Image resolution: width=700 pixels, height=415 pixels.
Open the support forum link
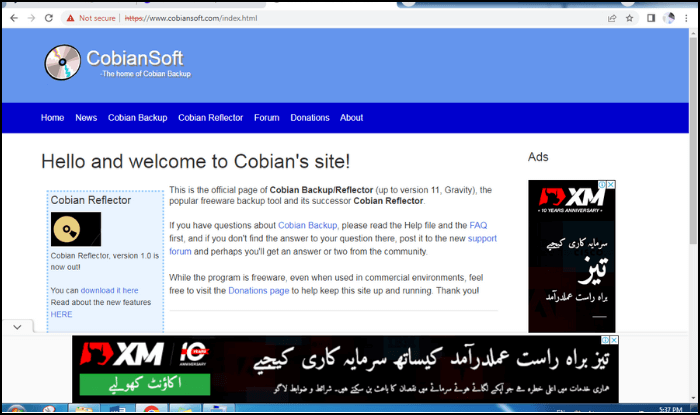pos(482,238)
